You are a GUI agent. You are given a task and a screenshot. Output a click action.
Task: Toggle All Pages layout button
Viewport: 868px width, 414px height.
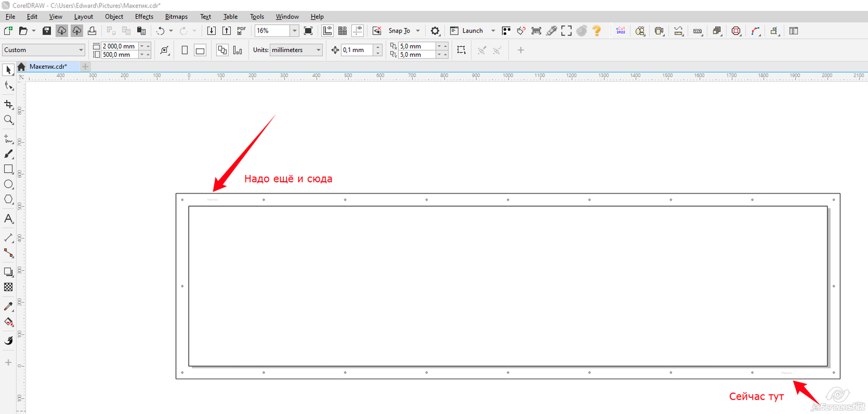(x=222, y=50)
